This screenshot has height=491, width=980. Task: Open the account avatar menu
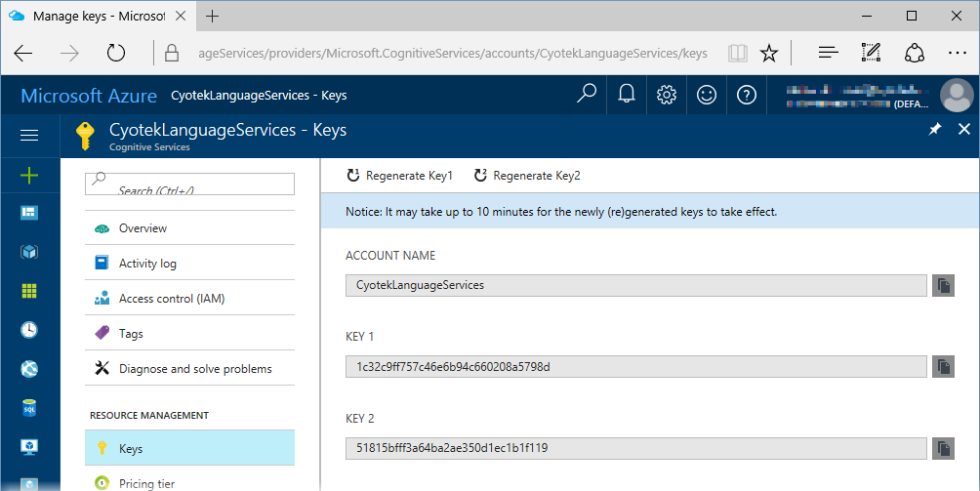957,95
